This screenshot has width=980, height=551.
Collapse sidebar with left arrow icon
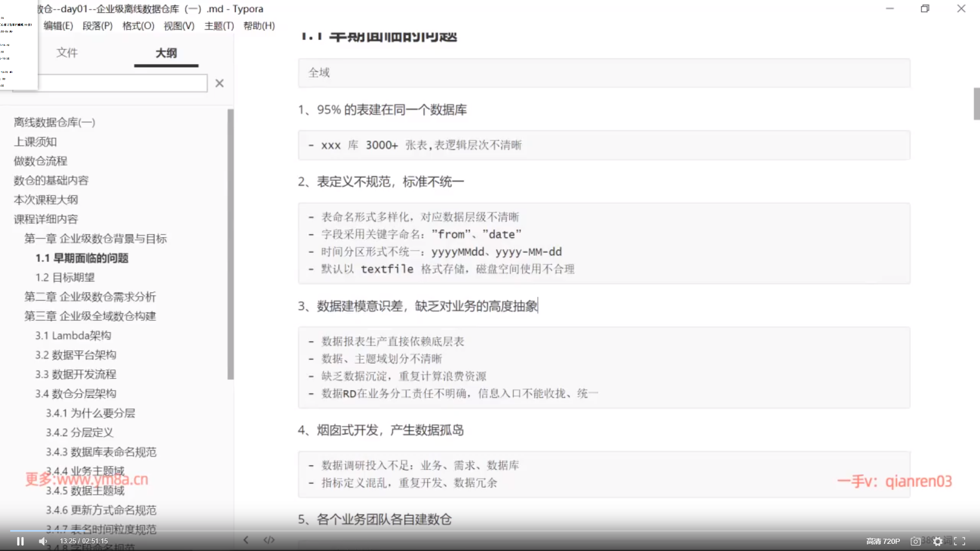coord(246,540)
